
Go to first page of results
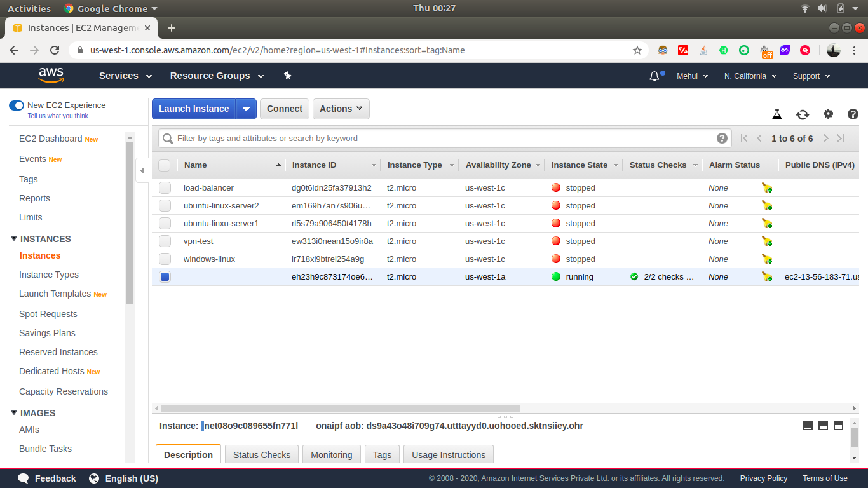744,138
